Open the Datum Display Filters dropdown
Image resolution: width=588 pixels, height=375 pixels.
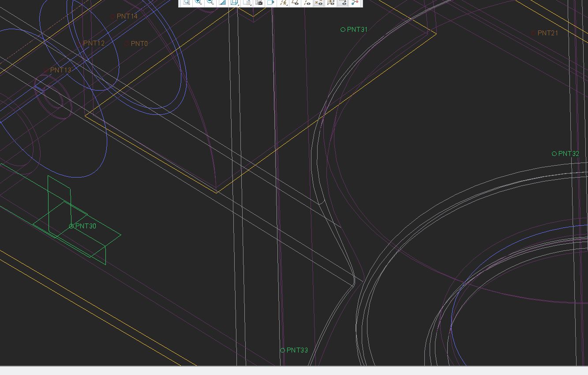(x=284, y=2)
